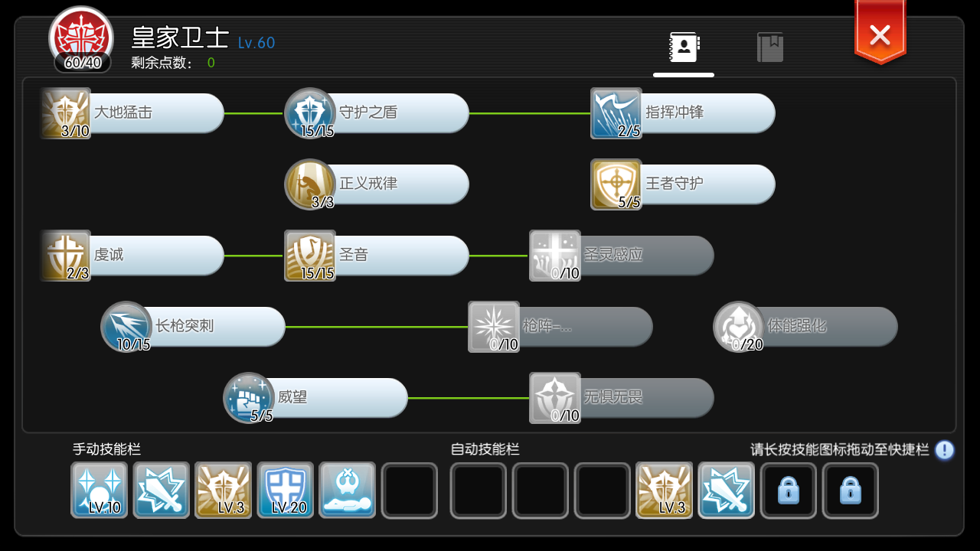Select first empty auto skill slot

click(x=479, y=491)
